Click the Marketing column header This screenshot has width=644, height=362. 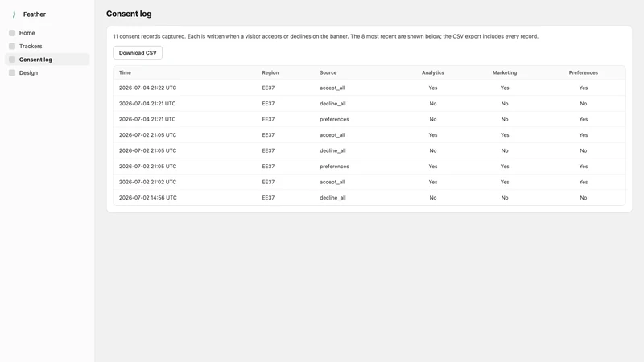coord(505,72)
